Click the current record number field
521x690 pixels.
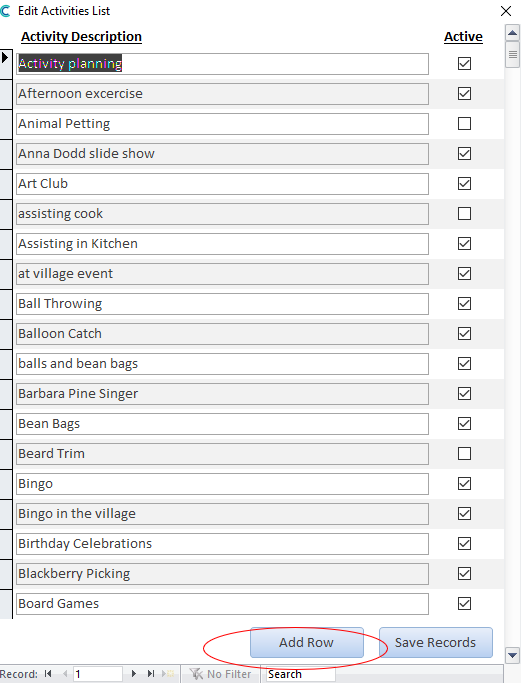[97, 674]
